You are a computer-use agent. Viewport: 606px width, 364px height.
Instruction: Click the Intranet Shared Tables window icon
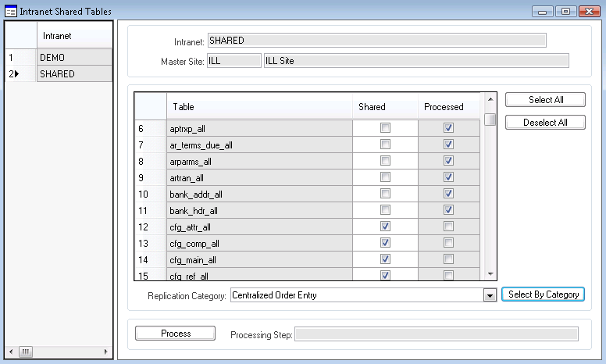click(10, 12)
